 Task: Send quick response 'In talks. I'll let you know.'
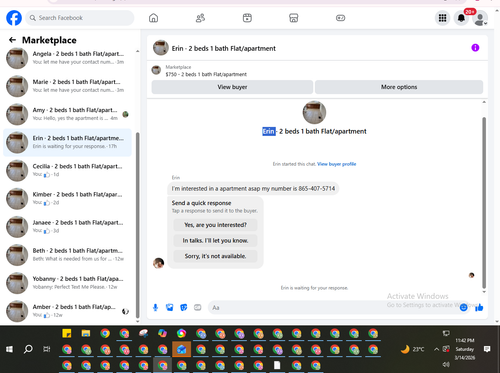pyautogui.click(x=215, y=241)
